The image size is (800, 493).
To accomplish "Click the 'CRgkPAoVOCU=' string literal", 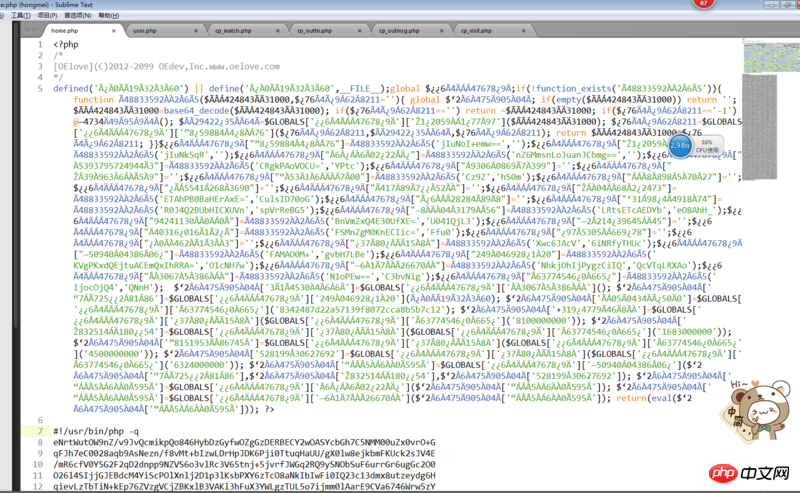I will click(x=293, y=166).
